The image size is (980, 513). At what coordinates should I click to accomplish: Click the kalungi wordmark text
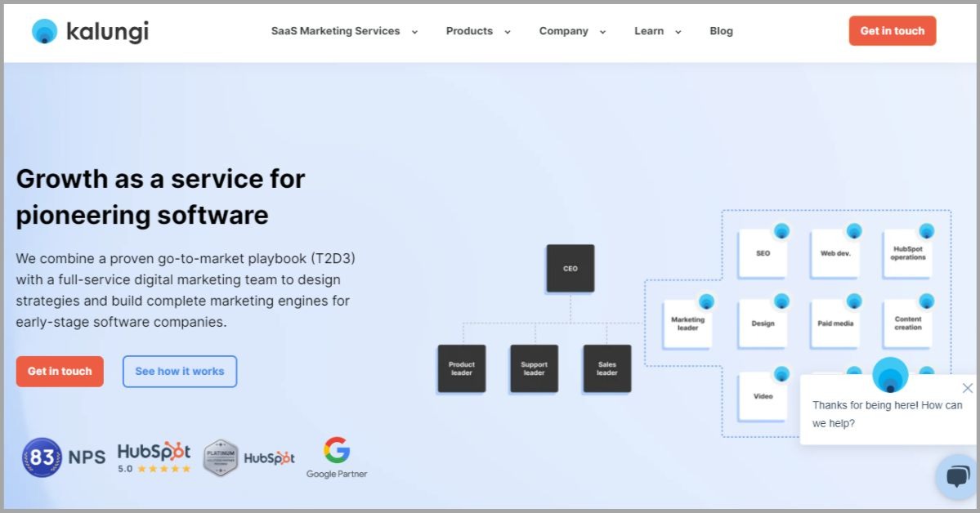click(x=108, y=32)
